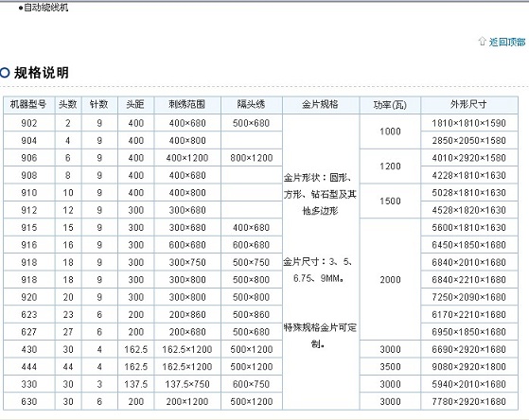Select the 规格说明 heading
This screenshot has height=420, width=529.
[x=42, y=73]
